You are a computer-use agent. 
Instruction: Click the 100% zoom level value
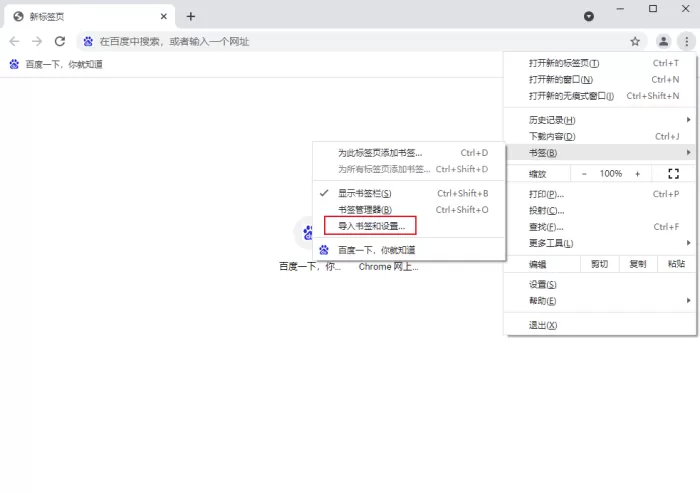pyautogui.click(x=611, y=174)
